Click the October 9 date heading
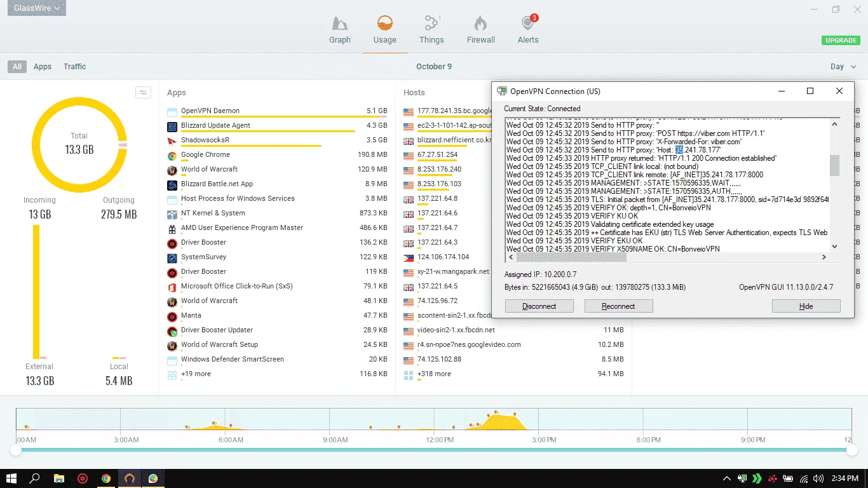 tap(434, 67)
